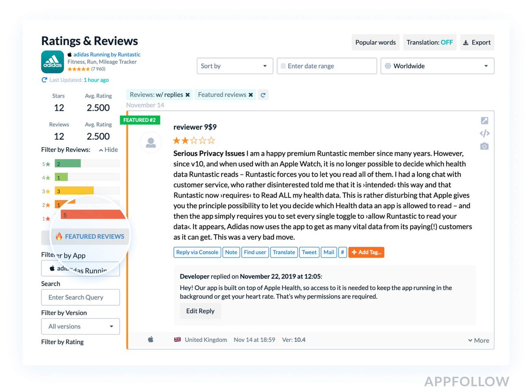The width and height of the screenshot is (532, 392).
Task: Click Reply via Console
Action: tap(197, 252)
